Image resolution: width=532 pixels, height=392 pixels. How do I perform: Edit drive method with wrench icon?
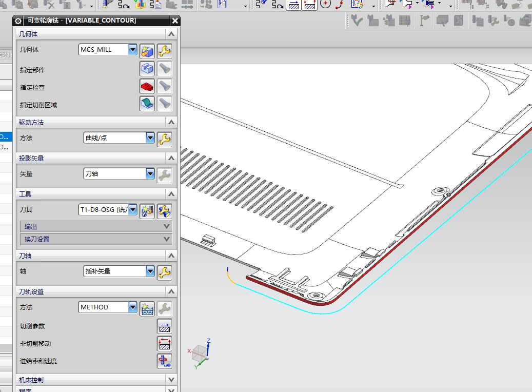164,139
